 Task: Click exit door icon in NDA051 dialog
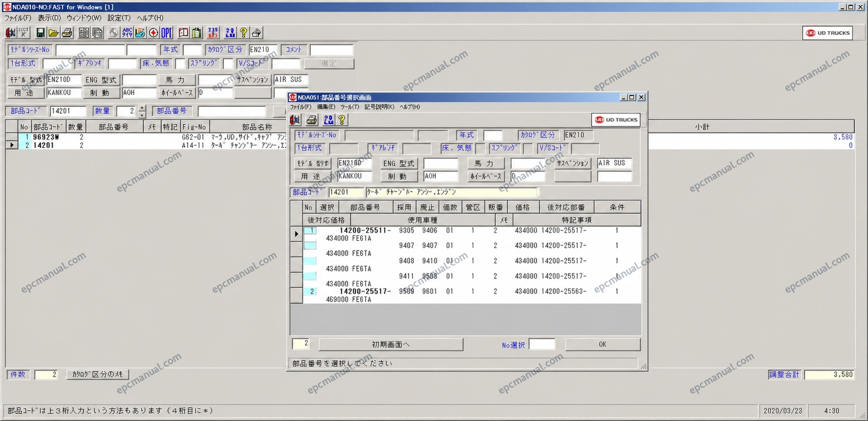295,120
